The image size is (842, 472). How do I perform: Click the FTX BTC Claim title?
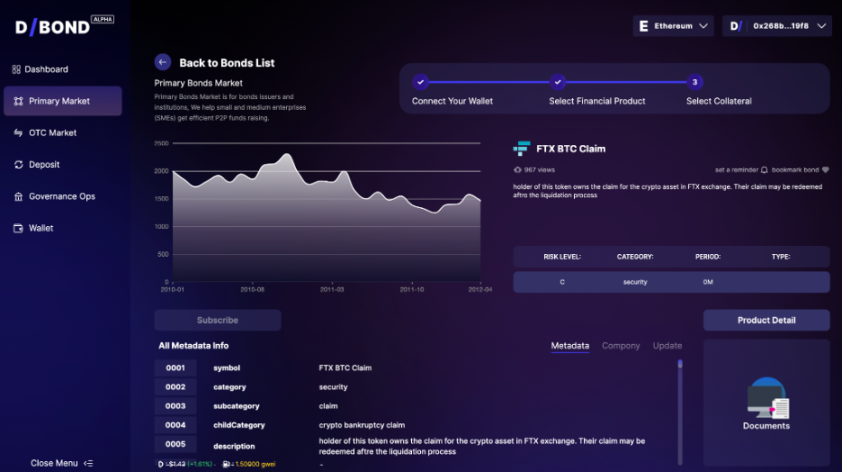(570, 149)
